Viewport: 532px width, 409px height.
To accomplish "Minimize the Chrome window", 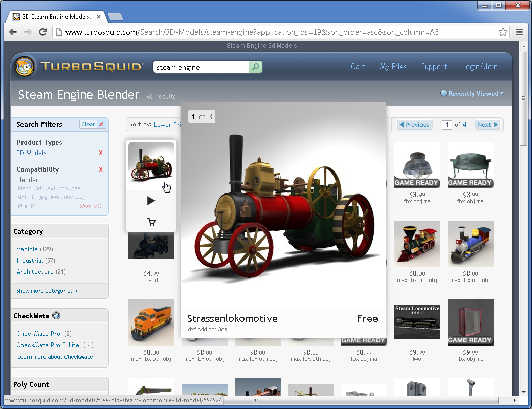I will coord(485,6).
